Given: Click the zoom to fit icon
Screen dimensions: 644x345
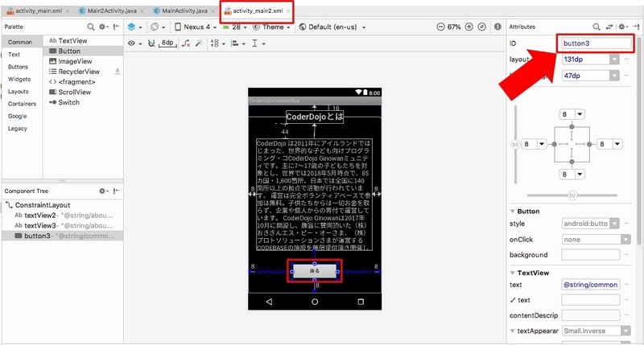Looking at the screenshot, I should click(x=482, y=27).
